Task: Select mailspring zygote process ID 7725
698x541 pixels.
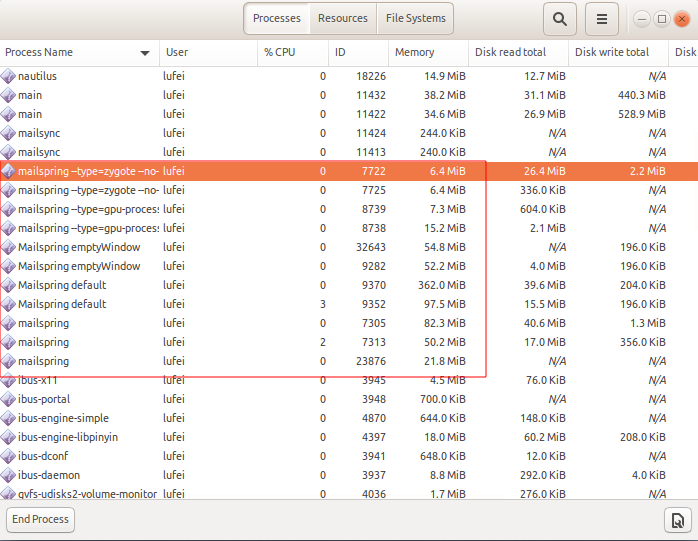Action: pyautogui.click(x=349, y=190)
